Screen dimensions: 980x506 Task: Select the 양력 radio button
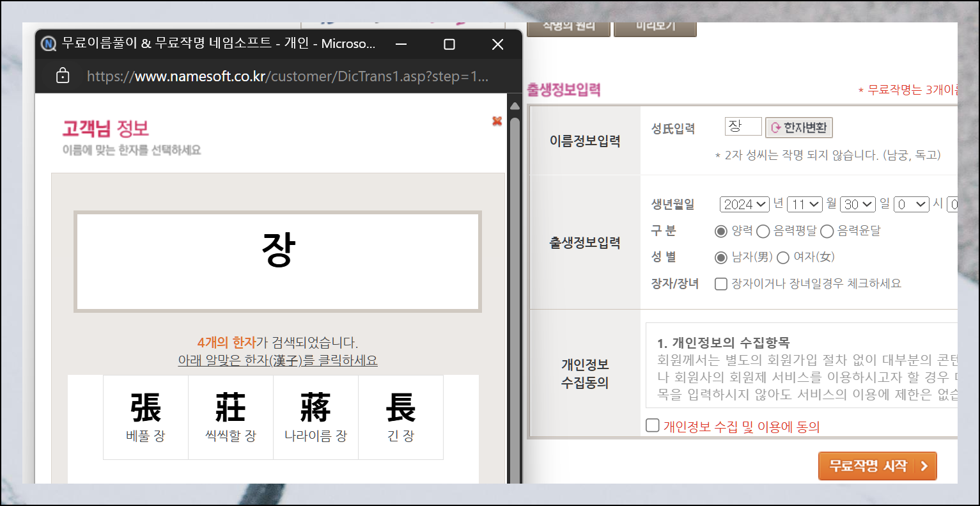point(721,231)
